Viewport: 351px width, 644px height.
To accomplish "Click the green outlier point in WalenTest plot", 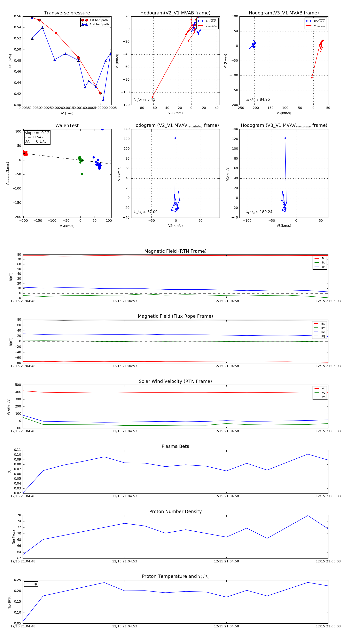I will (x=82, y=174).
